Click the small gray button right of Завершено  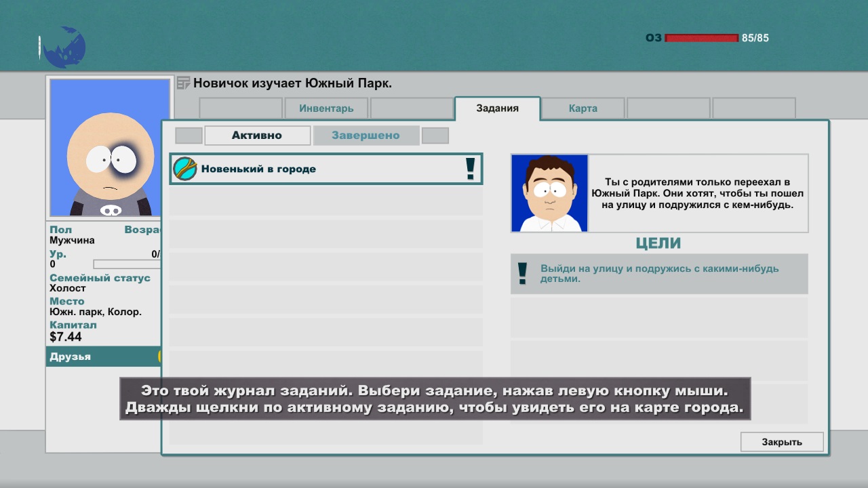pyautogui.click(x=435, y=136)
